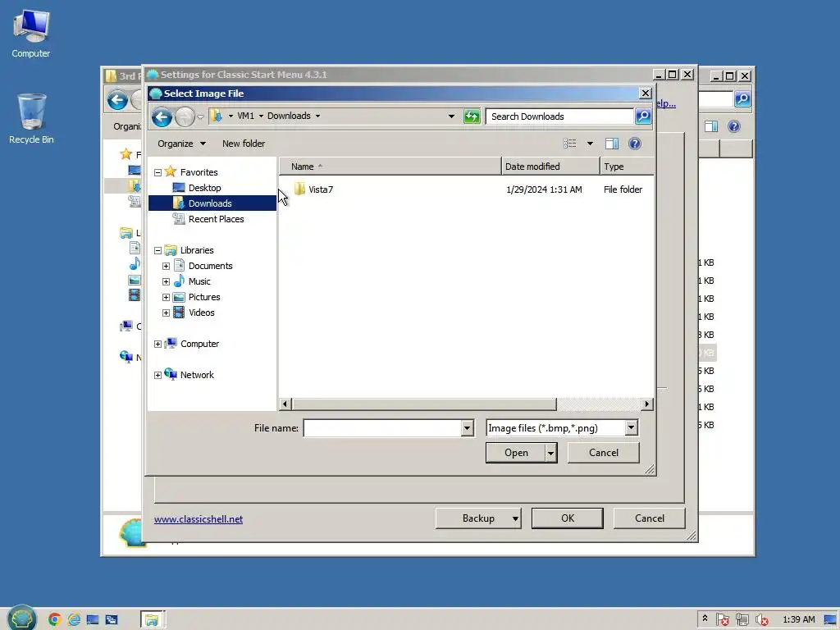Open recent locations dropdown next to Forward arrow
This screenshot has height=630, width=840.
pos(200,116)
